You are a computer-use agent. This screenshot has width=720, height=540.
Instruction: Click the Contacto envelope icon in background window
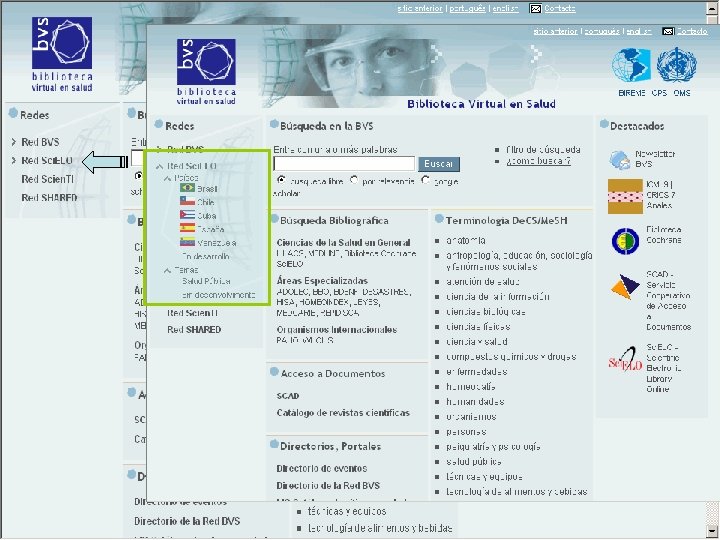coord(535,8)
